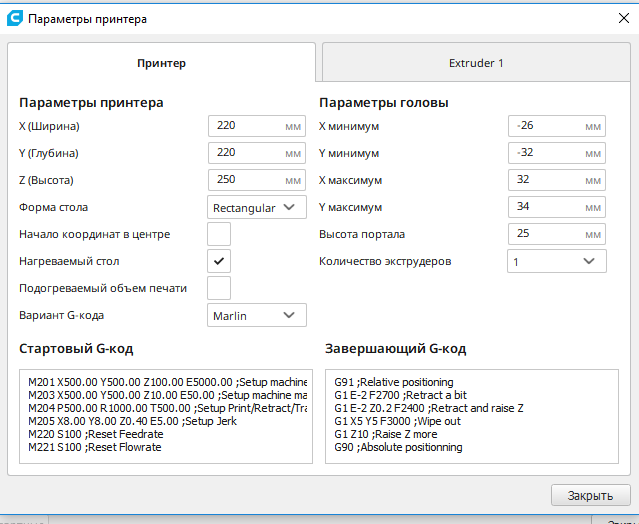Select the Принтер tab
Image resolution: width=639 pixels, height=524 pixels.
point(161,63)
